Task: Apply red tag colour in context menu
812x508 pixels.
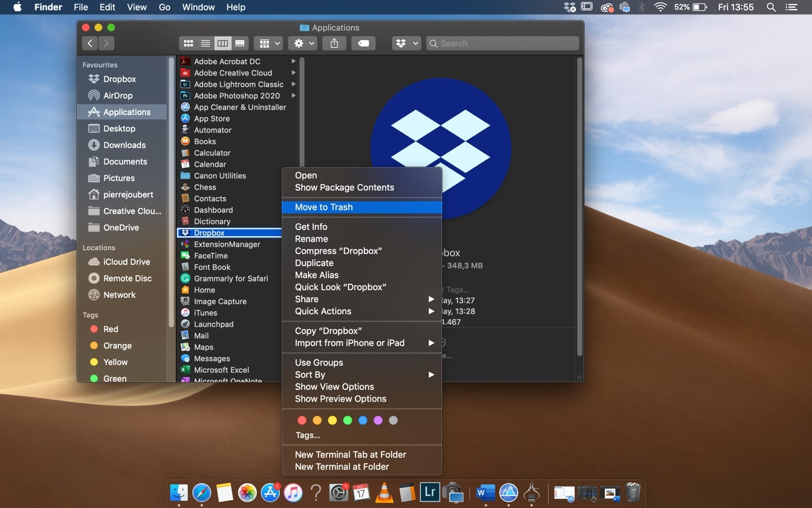Action: click(302, 420)
